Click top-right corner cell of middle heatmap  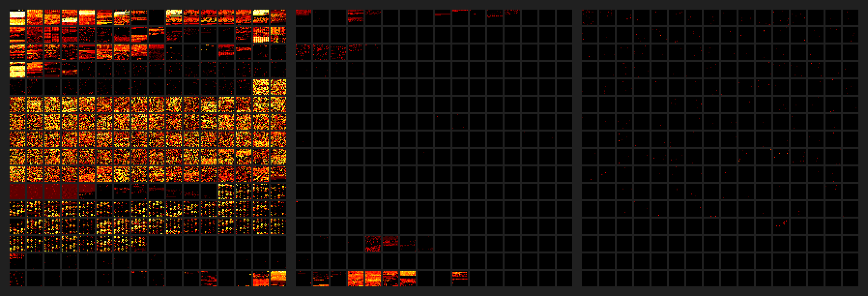click(x=564, y=17)
